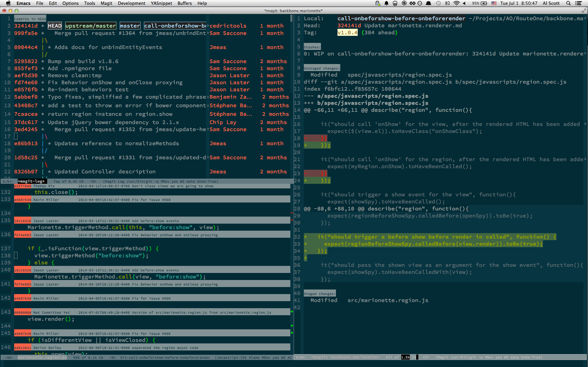The height and width of the screenshot is (367, 588).
Task: Click author Chip Lay in log
Action: pyautogui.click(x=223, y=122)
